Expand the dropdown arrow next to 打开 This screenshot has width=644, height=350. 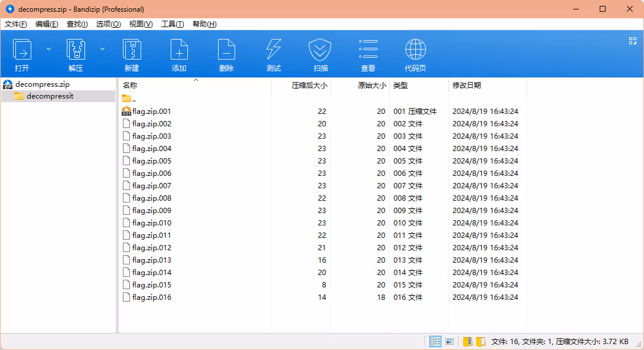pos(48,49)
